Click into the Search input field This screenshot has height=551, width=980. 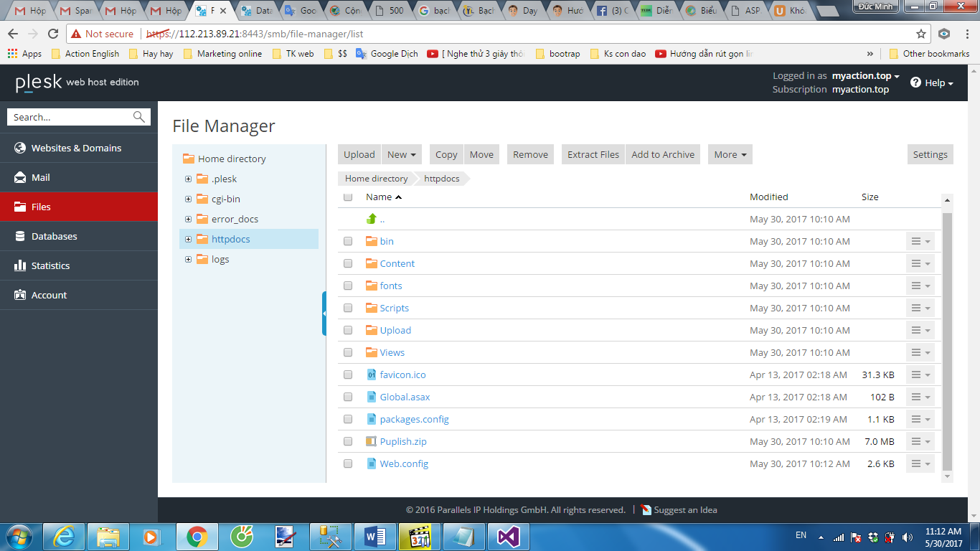pos(68,117)
